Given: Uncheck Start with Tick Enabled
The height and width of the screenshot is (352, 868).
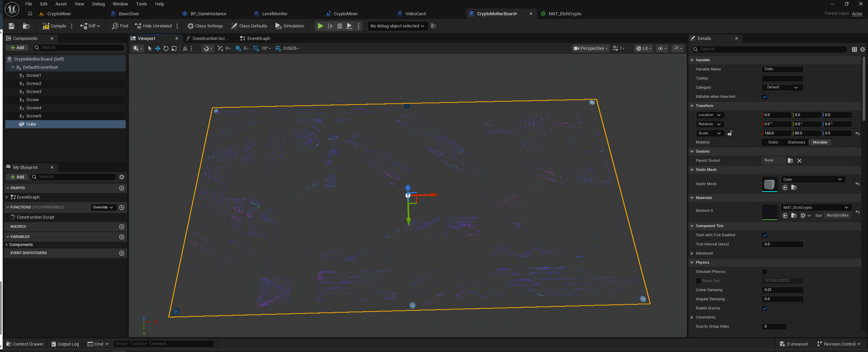Looking at the screenshot, I should click(x=765, y=235).
